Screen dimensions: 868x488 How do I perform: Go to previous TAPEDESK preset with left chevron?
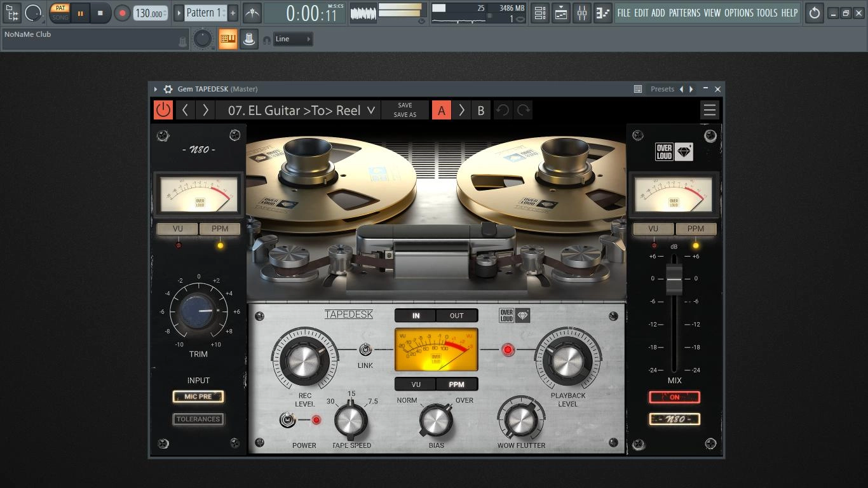point(185,110)
